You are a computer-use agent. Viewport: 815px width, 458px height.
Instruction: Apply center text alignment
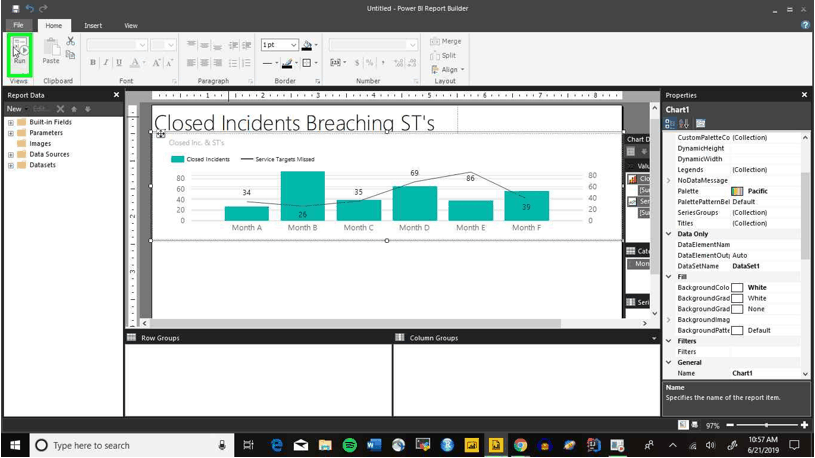coord(204,63)
